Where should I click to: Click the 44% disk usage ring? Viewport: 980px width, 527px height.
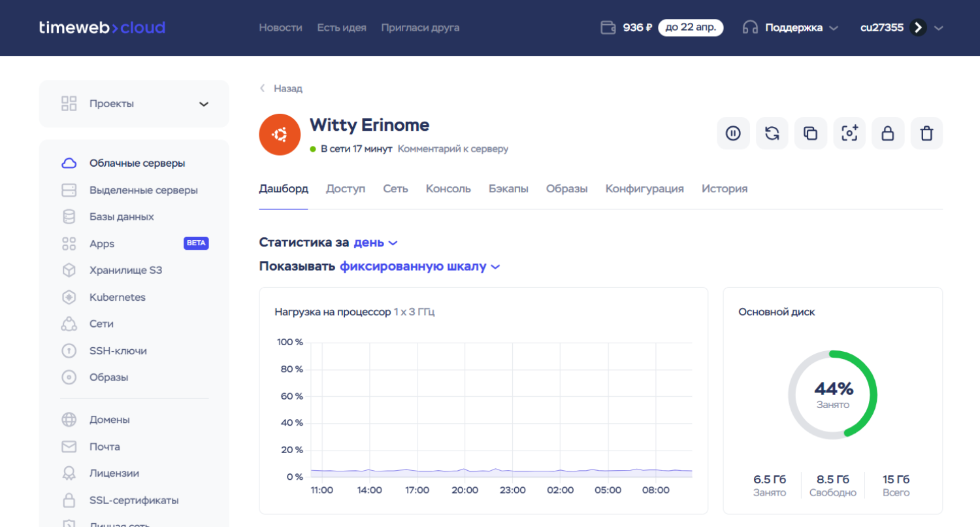(x=832, y=394)
